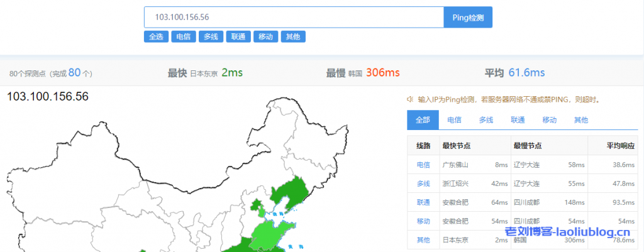Toggle the 其他 filter below the search box
644x252 pixels.
tap(293, 36)
